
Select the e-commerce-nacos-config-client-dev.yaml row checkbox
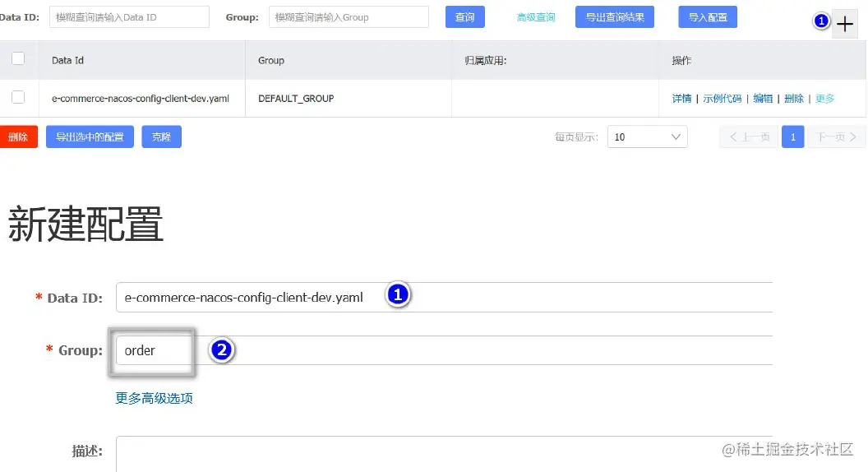pyautogui.click(x=18, y=97)
